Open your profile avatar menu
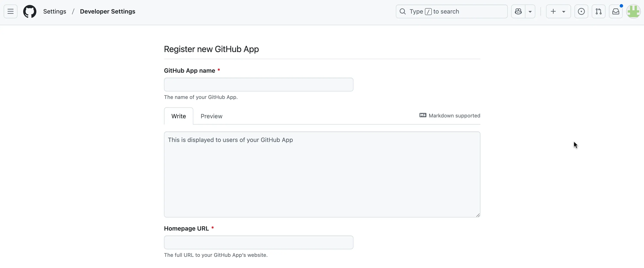 [x=633, y=11]
